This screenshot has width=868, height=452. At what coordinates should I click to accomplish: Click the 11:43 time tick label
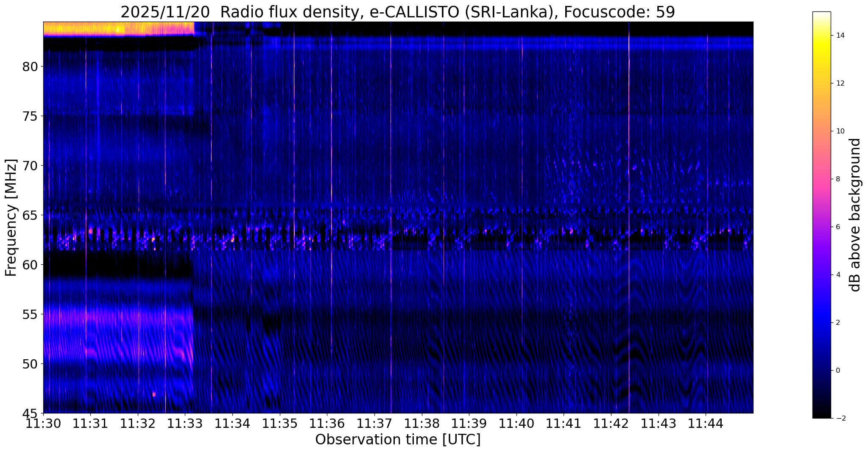pos(659,423)
